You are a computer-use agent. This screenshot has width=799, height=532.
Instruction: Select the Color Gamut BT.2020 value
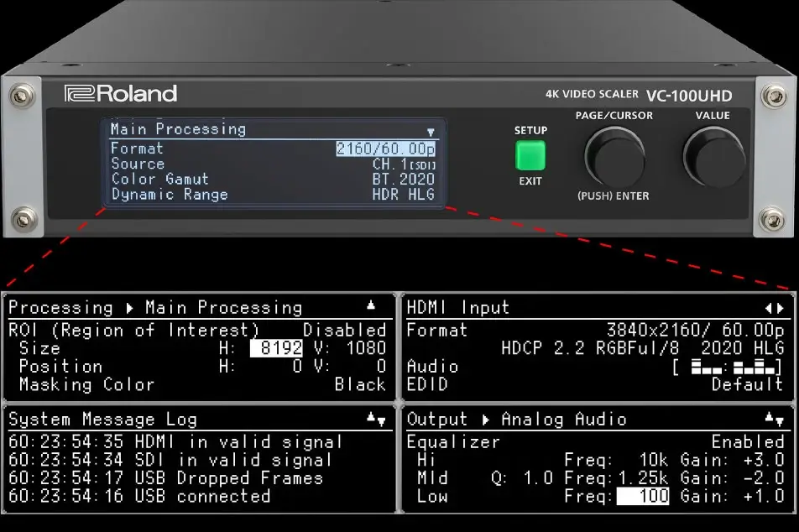click(404, 179)
